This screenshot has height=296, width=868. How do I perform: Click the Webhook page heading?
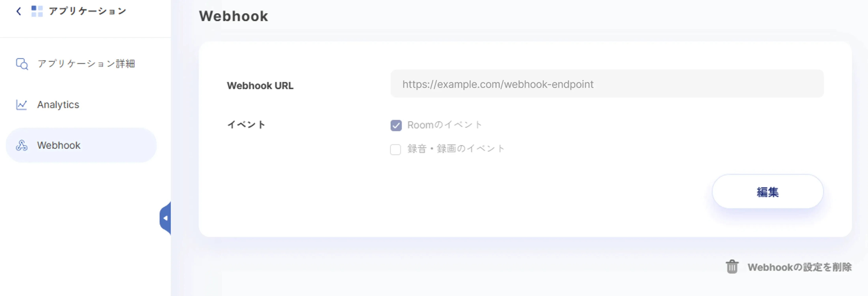click(x=233, y=16)
